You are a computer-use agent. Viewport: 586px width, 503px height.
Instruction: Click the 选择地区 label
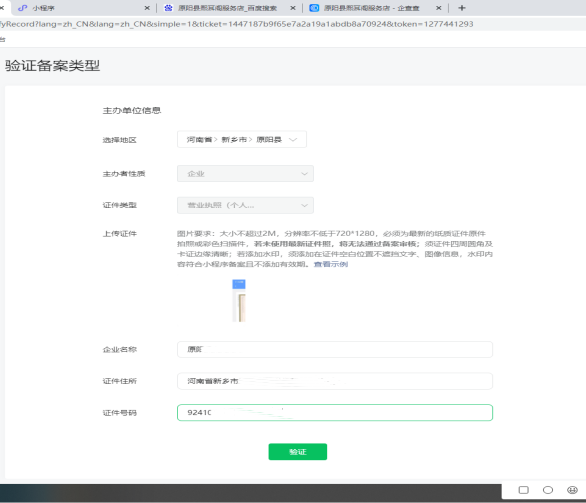pos(120,140)
